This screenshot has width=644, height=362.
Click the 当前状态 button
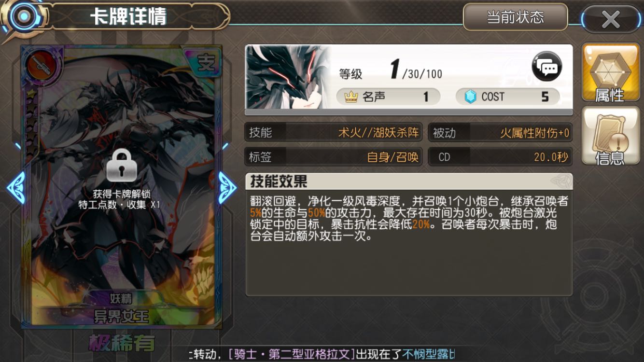pos(515,17)
